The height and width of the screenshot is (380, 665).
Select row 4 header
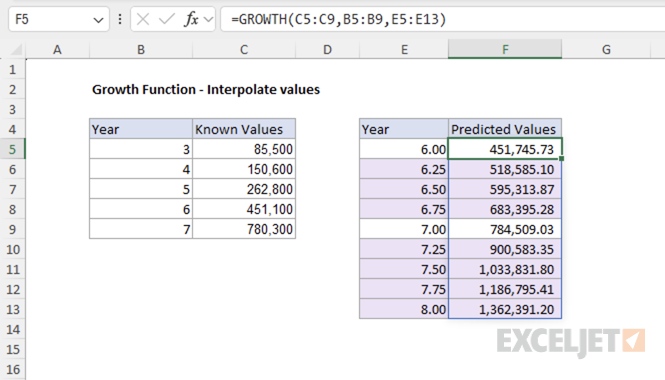[12, 129]
